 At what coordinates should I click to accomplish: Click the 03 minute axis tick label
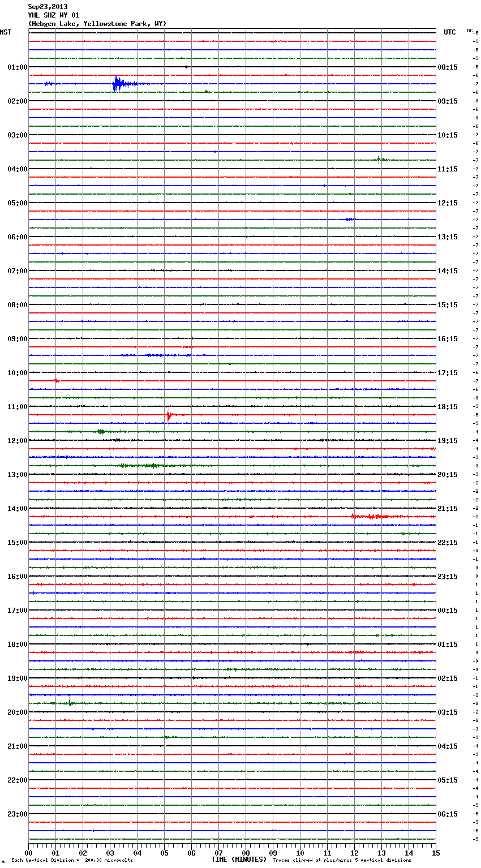click(x=110, y=853)
